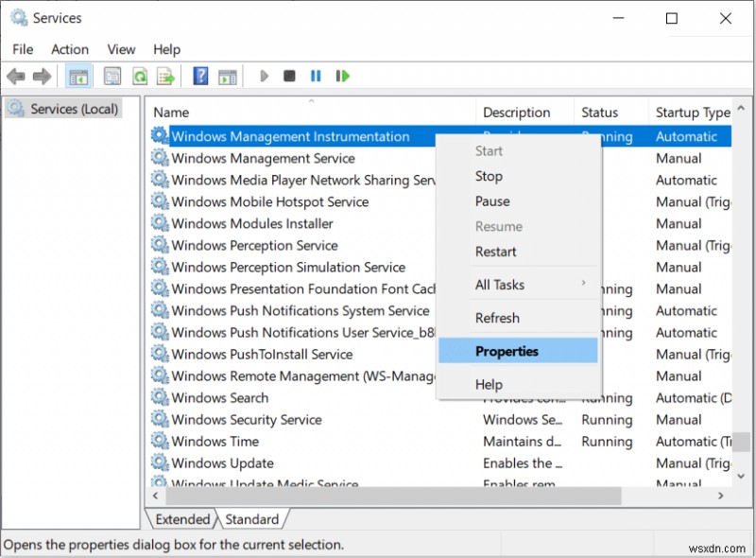Open the View menu
This screenshot has width=756, height=558.
click(121, 49)
